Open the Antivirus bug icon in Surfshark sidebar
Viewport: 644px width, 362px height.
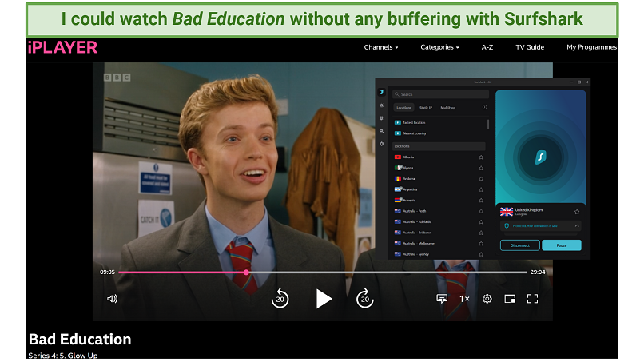click(x=381, y=118)
